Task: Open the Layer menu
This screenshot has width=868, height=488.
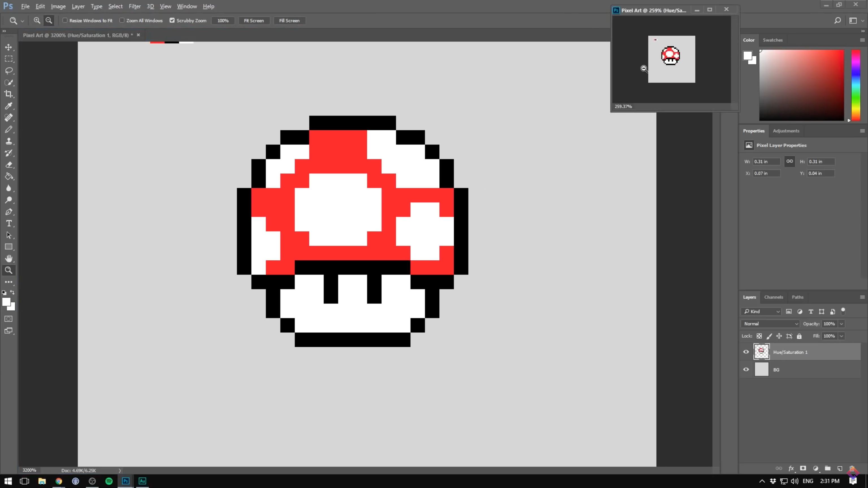Action: [x=78, y=6]
